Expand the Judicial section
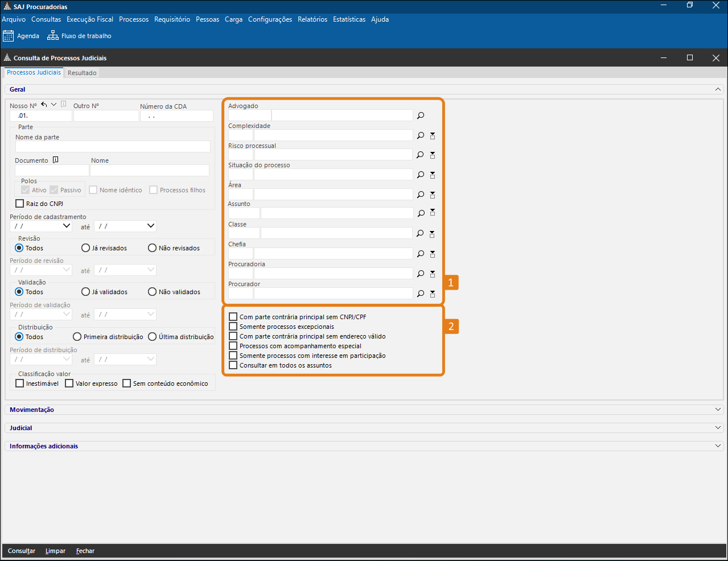 point(718,428)
